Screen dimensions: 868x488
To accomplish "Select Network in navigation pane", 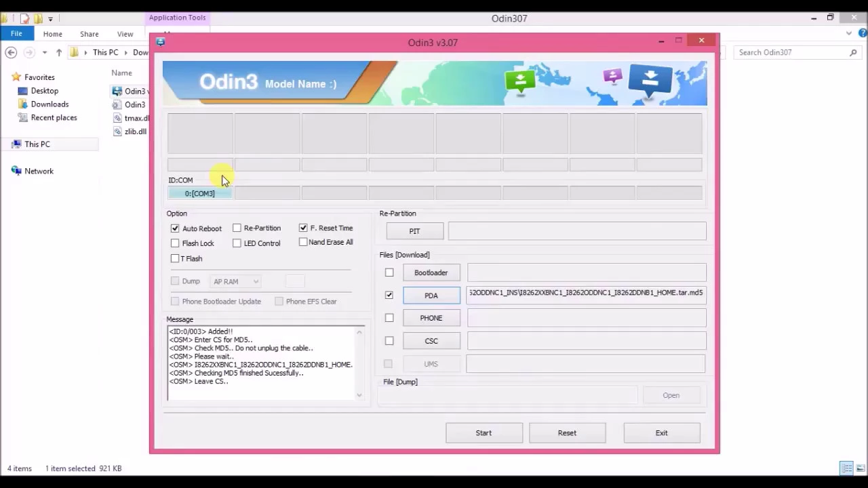I will (x=39, y=171).
